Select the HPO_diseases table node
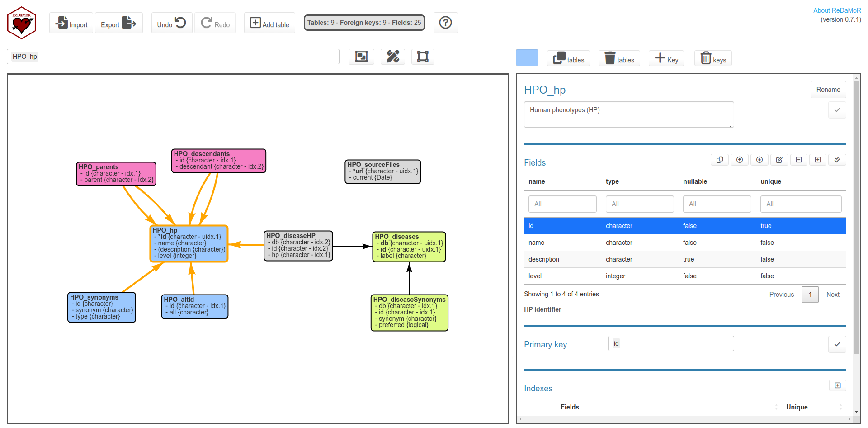The image size is (868, 428). [x=409, y=247]
